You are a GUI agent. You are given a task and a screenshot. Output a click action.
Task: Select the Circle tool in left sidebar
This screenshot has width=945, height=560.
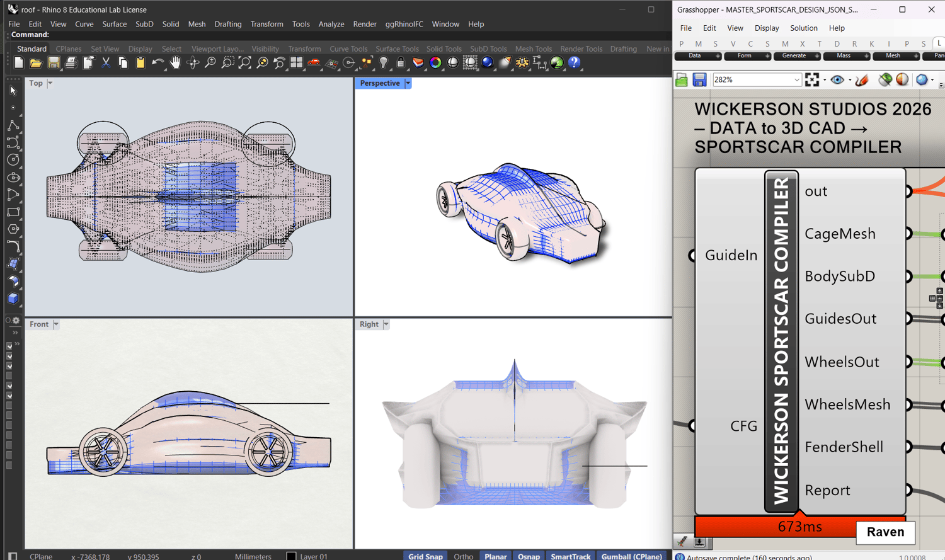tap(13, 160)
